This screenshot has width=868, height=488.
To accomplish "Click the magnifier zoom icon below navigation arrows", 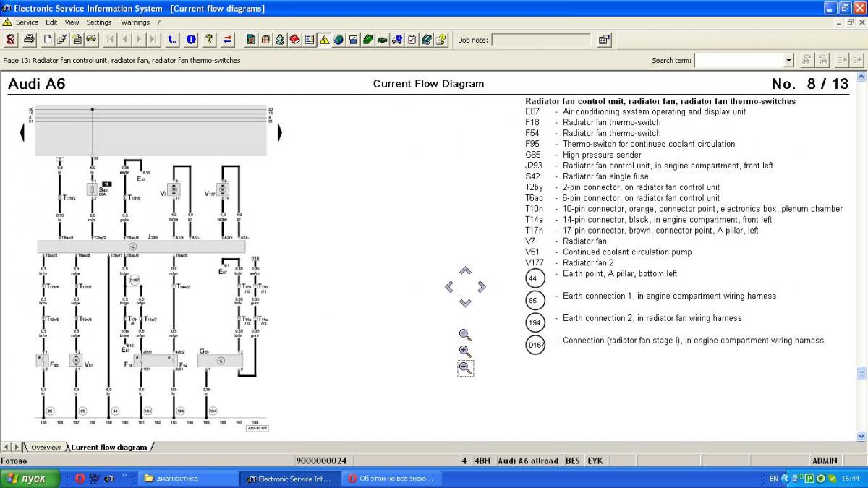I will point(465,335).
